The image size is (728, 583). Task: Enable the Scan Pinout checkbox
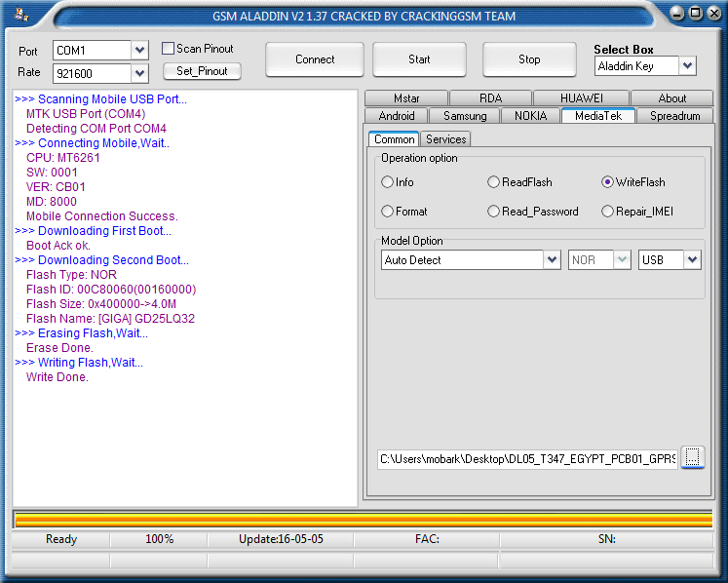coord(168,49)
